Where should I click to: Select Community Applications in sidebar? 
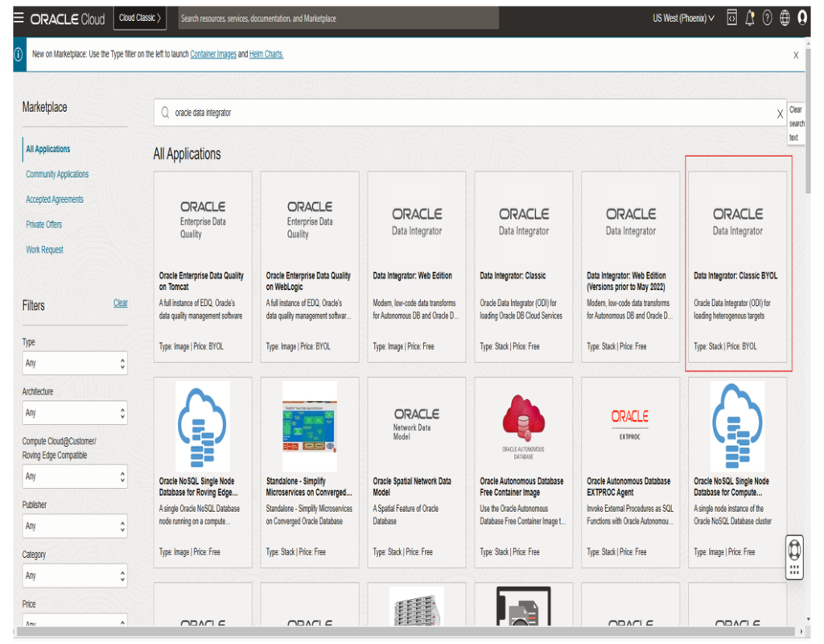[x=57, y=175]
